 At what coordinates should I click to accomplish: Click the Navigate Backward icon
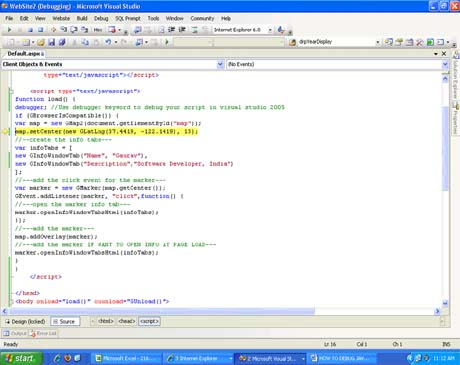pos(139,42)
